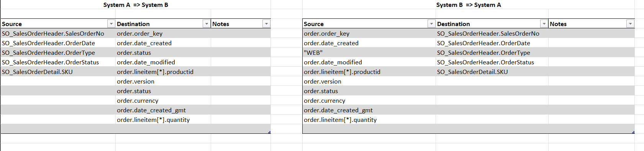Open Destination filter dropdown in System A table

click(206, 24)
